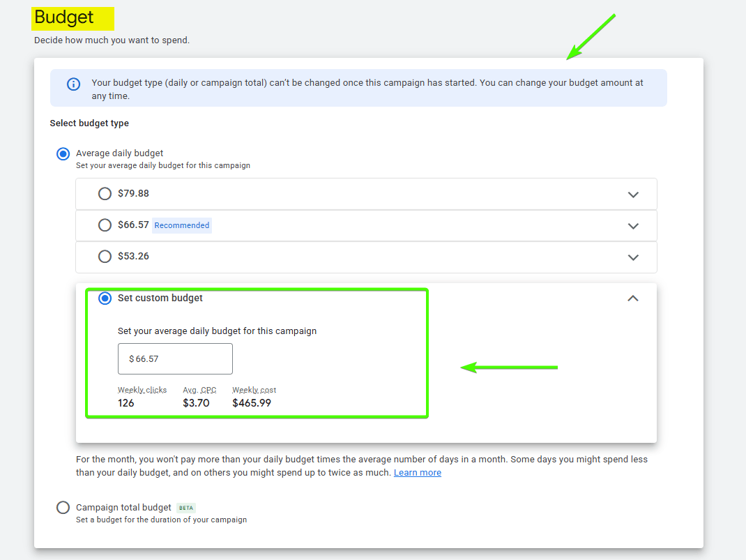The height and width of the screenshot is (560, 746).
Task: Collapse the Set custom budget section
Action: 633,298
